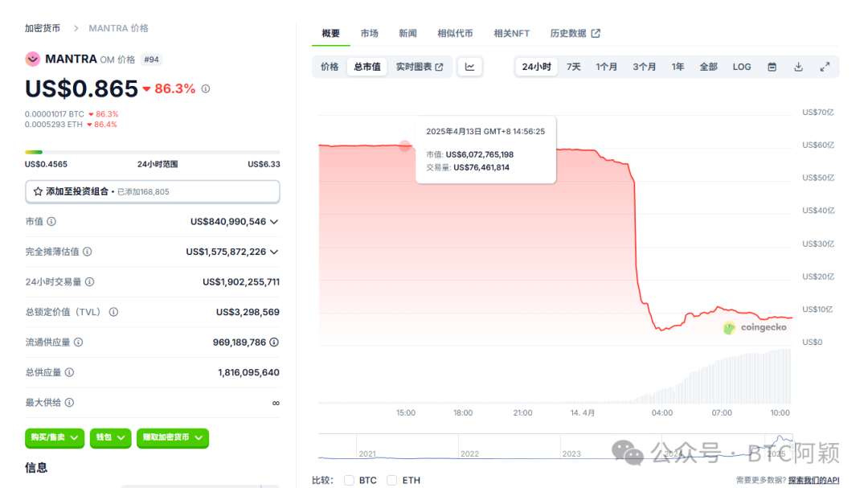868x488 pixels.
Task: Open the 概要 tab
Action: [x=330, y=33]
